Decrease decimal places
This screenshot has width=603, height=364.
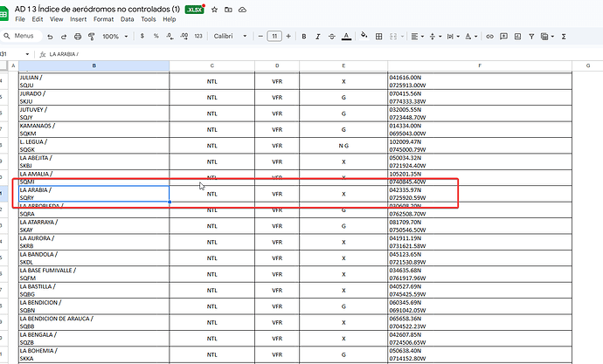[x=170, y=36]
